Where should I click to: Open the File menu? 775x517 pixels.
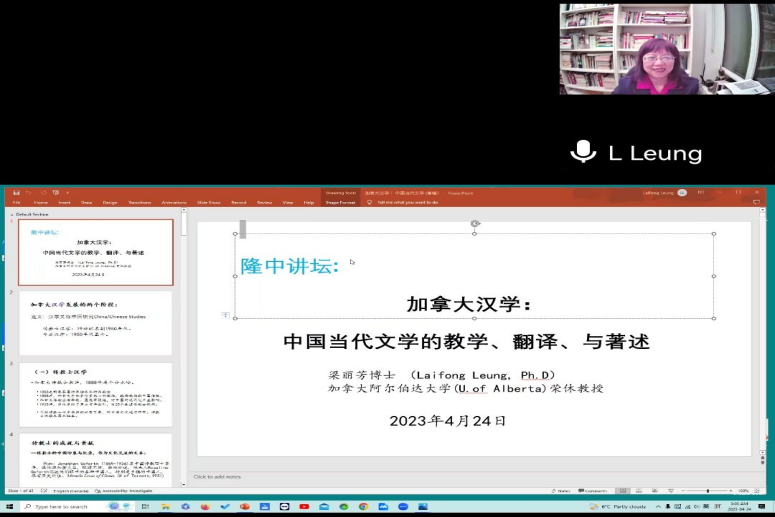click(x=16, y=202)
